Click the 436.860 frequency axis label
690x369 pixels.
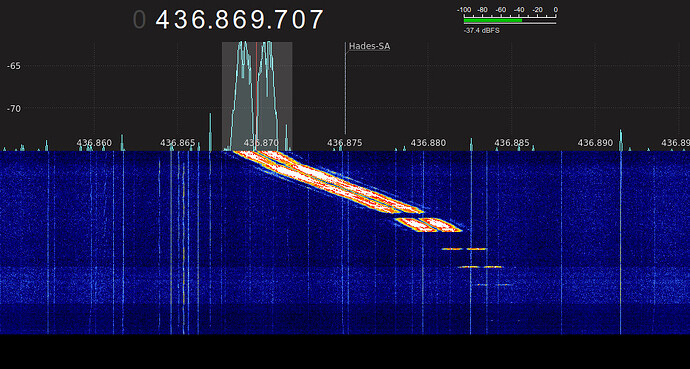click(x=94, y=143)
